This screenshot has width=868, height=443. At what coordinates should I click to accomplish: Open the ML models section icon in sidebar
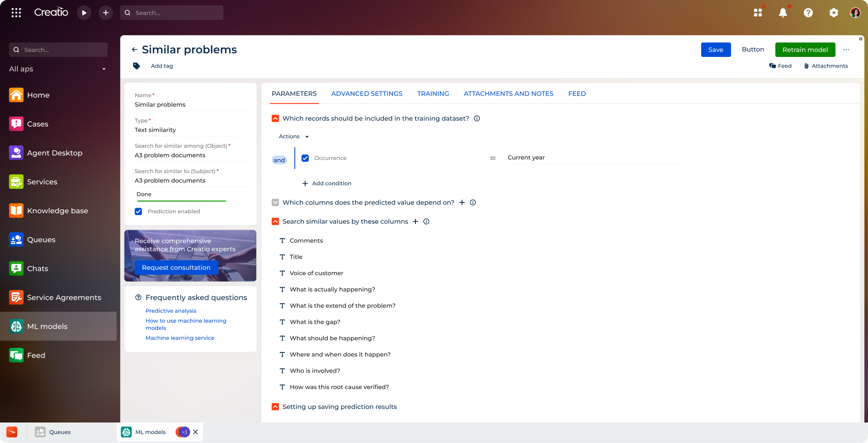(x=16, y=326)
